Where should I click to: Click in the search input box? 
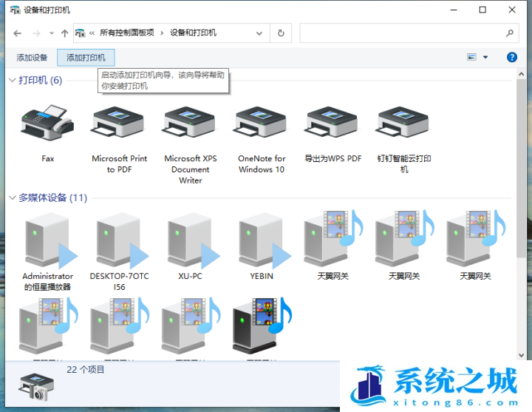[x=402, y=33]
